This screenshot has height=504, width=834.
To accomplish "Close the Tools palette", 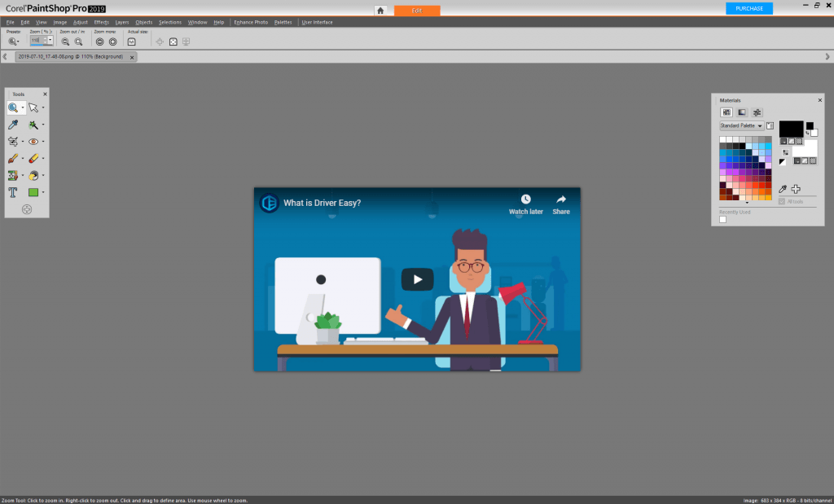I will pos(45,94).
